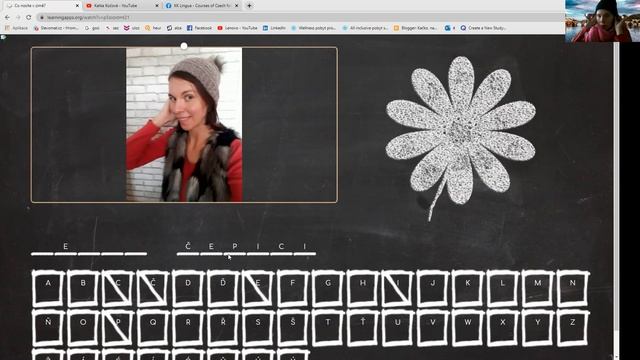Close the KK Lingua Facebook tab
Image resolution: width=640 pixels, height=360 pixels.
pyautogui.click(x=236, y=6)
